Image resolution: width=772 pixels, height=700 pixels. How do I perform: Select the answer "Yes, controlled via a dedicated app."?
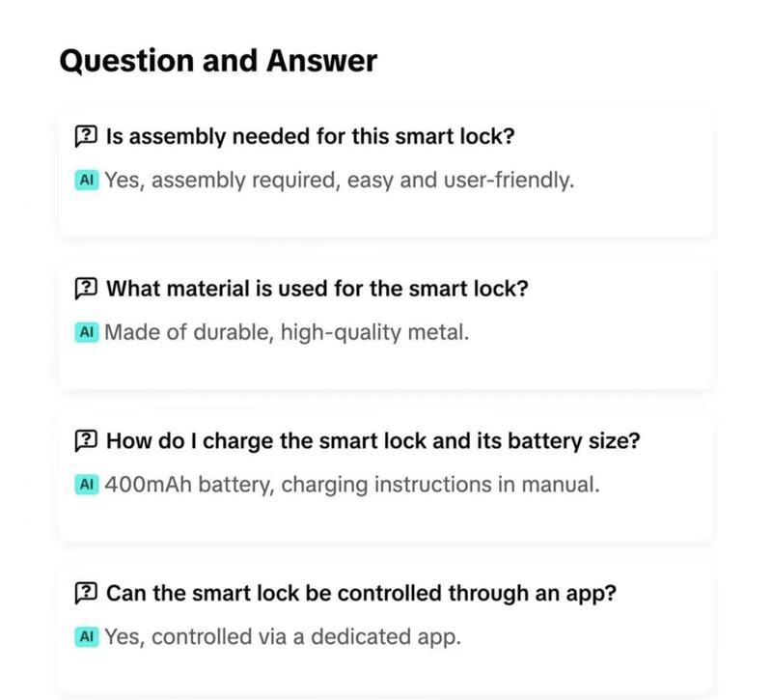pyautogui.click(x=283, y=637)
